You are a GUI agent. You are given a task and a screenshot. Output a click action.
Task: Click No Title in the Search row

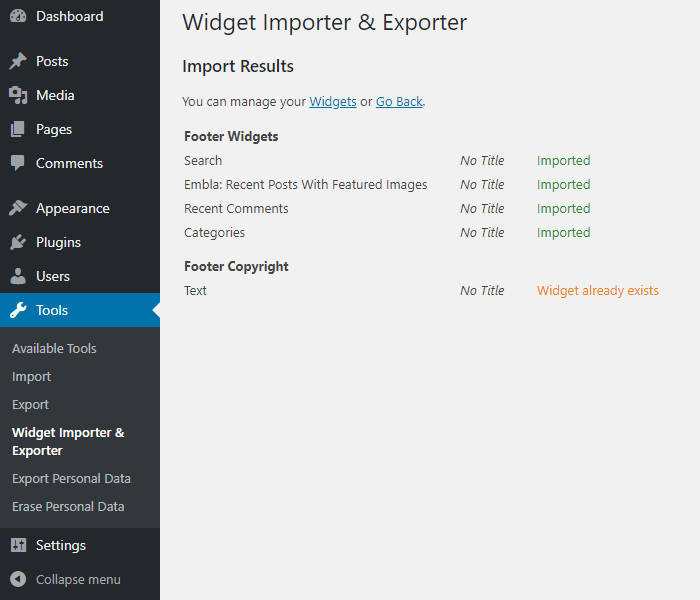coord(482,160)
